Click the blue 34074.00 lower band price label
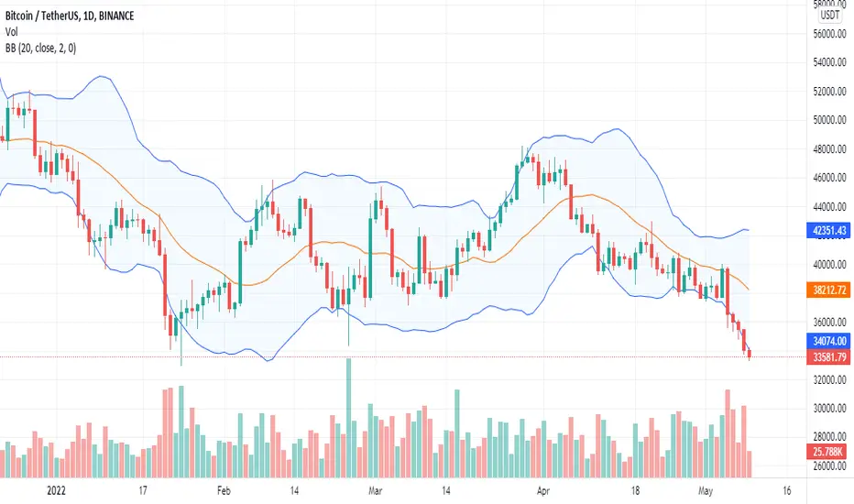This screenshot has width=854, height=504. pos(827,341)
